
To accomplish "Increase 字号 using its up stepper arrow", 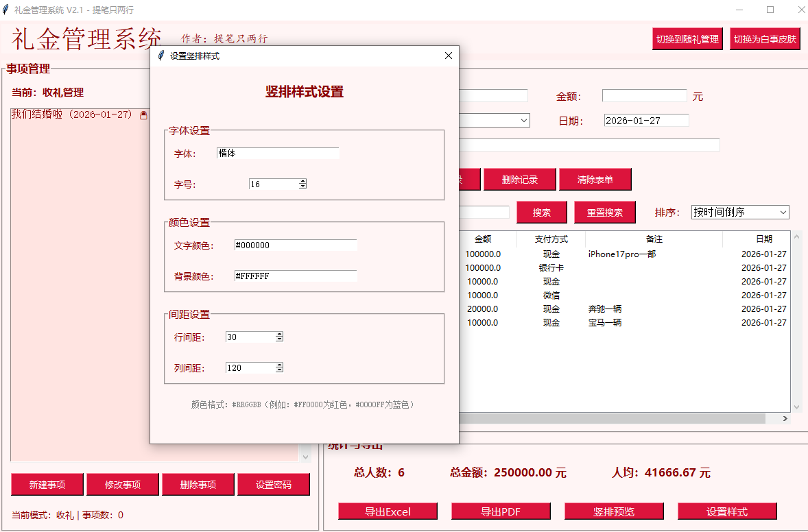I will (x=301, y=181).
